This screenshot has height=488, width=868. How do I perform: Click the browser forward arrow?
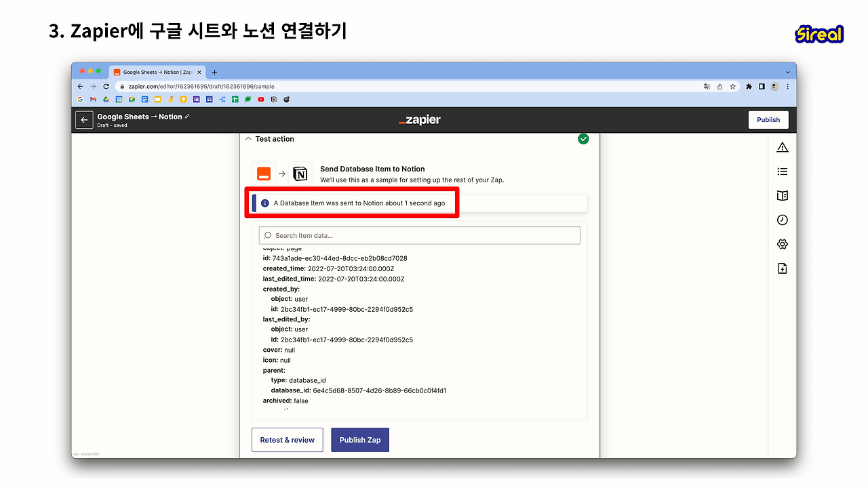coord(93,87)
